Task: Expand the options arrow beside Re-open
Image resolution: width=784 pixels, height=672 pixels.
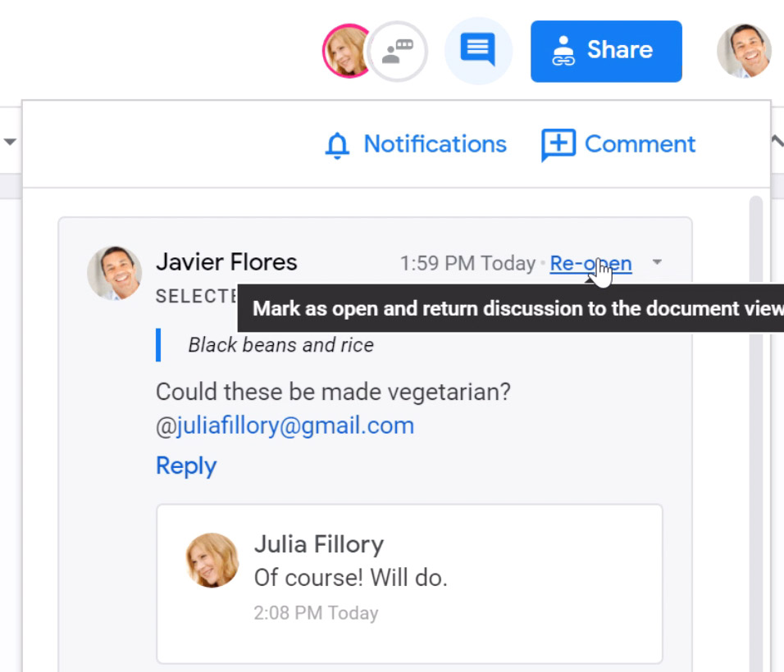Action: tap(657, 263)
